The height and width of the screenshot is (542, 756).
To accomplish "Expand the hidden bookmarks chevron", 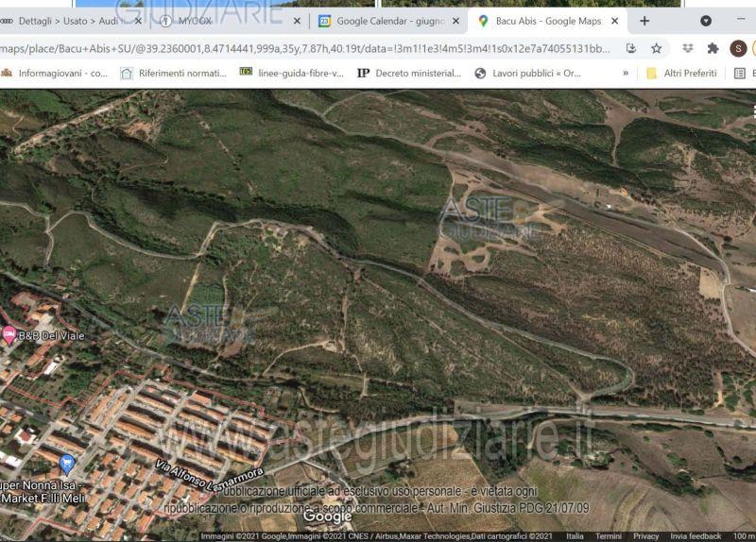I will [625, 73].
